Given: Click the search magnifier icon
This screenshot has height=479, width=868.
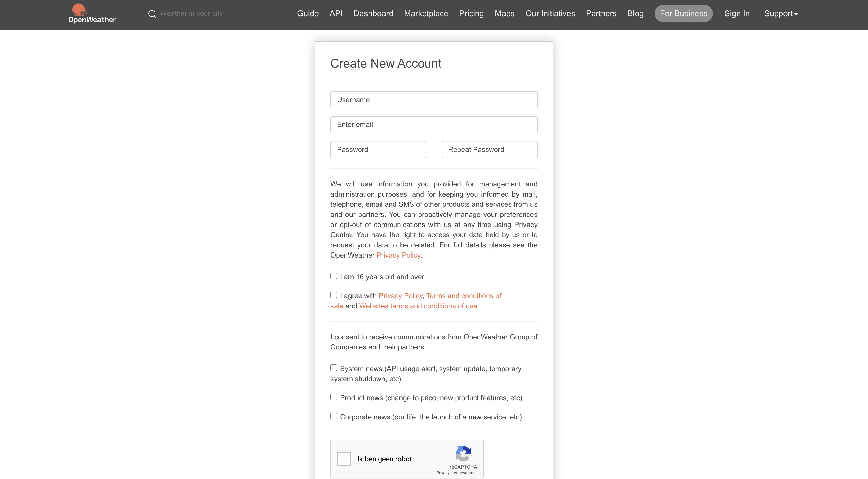Looking at the screenshot, I should tap(153, 13).
